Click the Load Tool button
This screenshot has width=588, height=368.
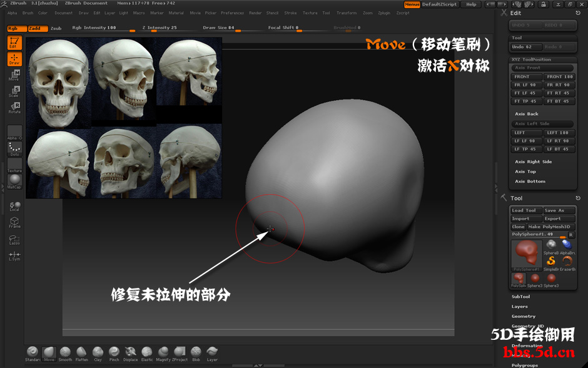point(527,210)
